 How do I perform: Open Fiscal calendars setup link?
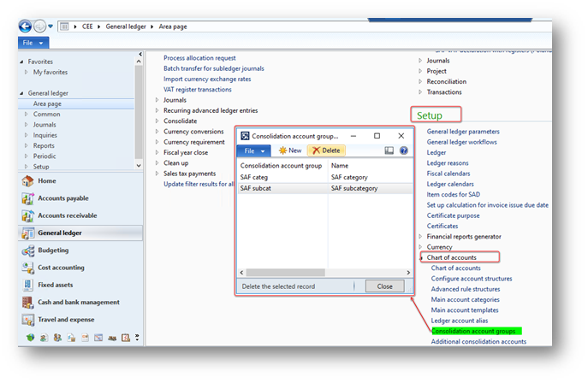tap(448, 174)
